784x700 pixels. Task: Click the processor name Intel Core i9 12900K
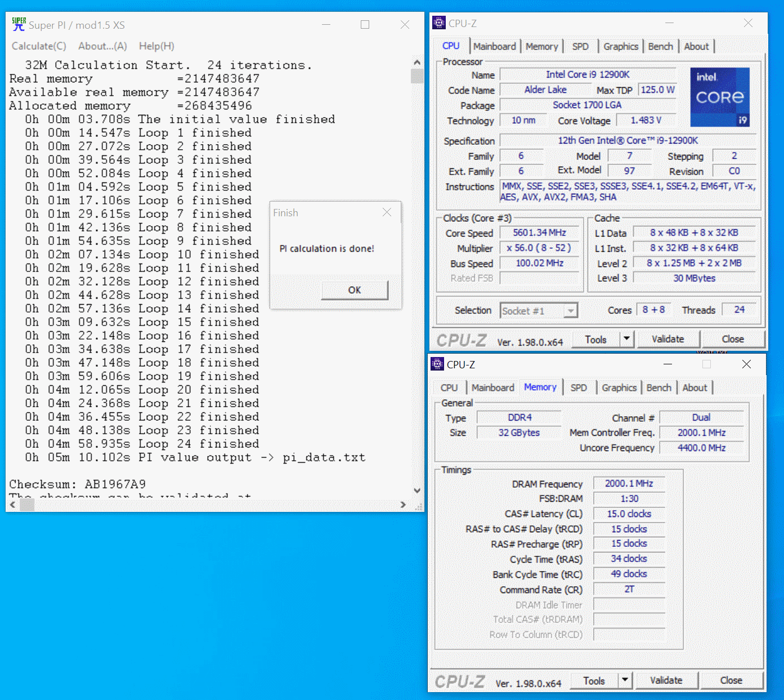[588, 74]
